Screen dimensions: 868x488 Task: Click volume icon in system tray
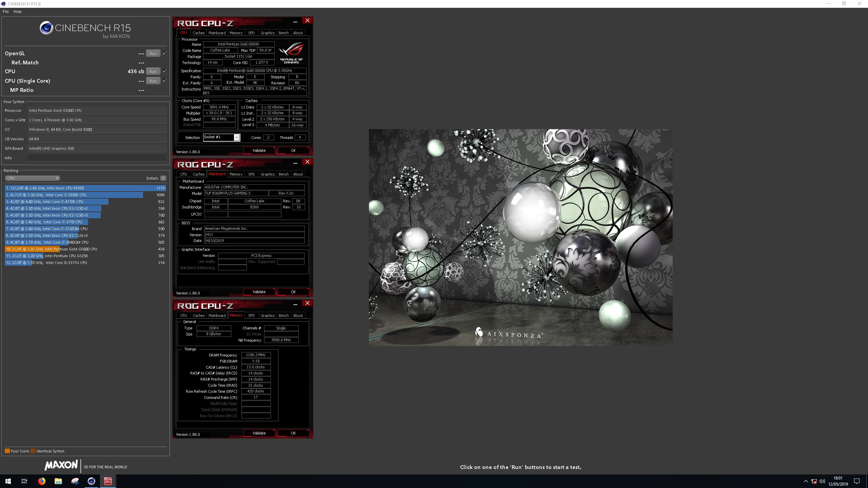click(x=822, y=481)
